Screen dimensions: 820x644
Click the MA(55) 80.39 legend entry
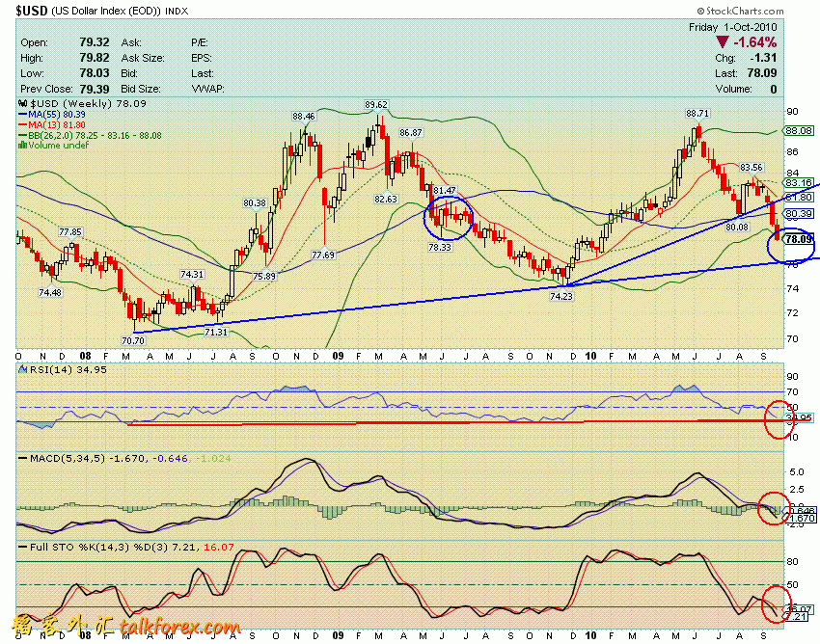(52, 115)
